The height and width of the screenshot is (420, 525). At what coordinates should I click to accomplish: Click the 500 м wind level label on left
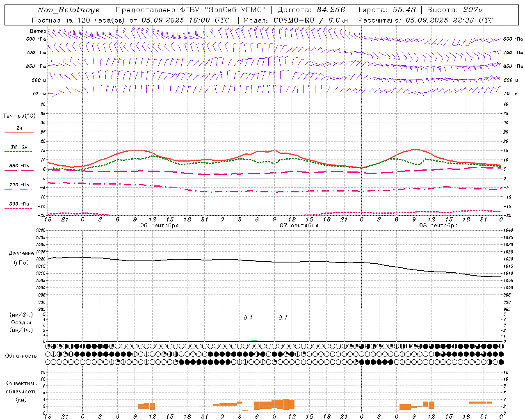(x=39, y=80)
